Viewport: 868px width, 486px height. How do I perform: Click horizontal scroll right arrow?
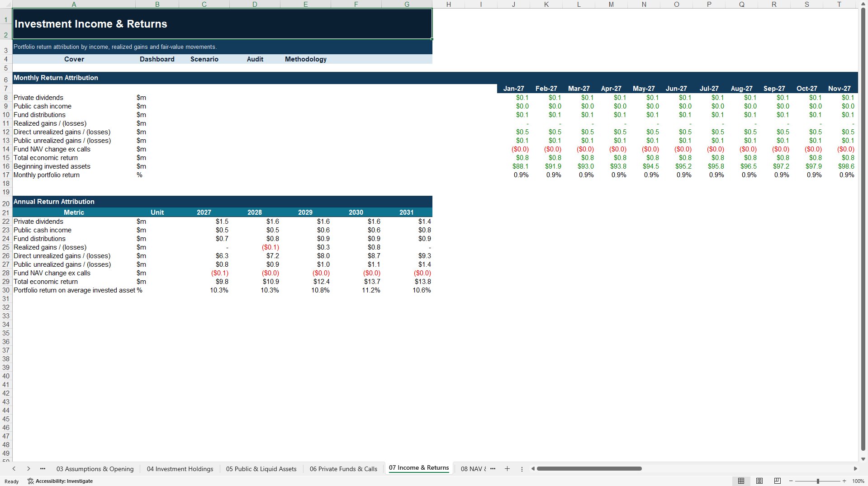click(x=855, y=469)
